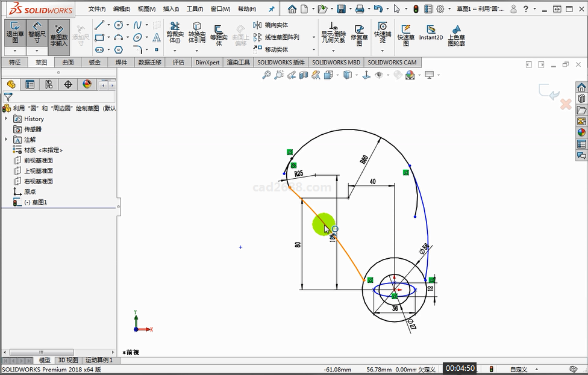Toggle Sketch Numeric Input (草图数字输入)
The height and width of the screenshot is (375, 588).
[x=59, y=35]
